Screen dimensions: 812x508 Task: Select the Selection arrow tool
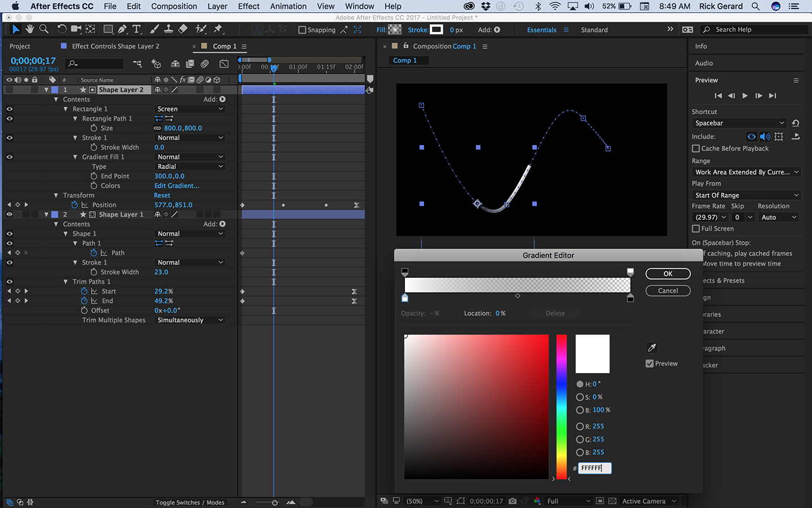point(16,29)
